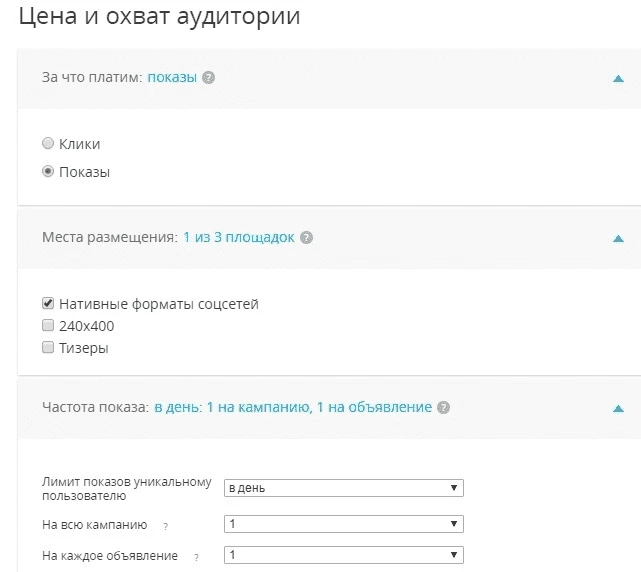This screenshot has height=572, width=641.
Task: Collapse the 'Частота показа' section arrow
Action: pos(619,408)
